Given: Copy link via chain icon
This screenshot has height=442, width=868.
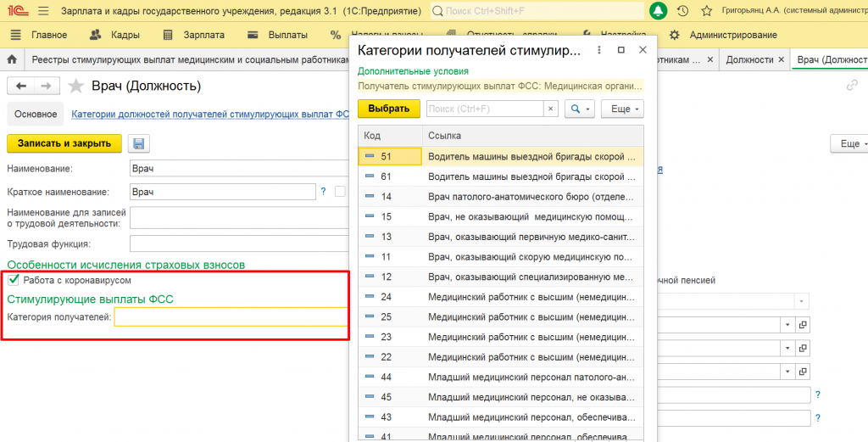Looking at the screenshot, I should click(x=852, y=86).
